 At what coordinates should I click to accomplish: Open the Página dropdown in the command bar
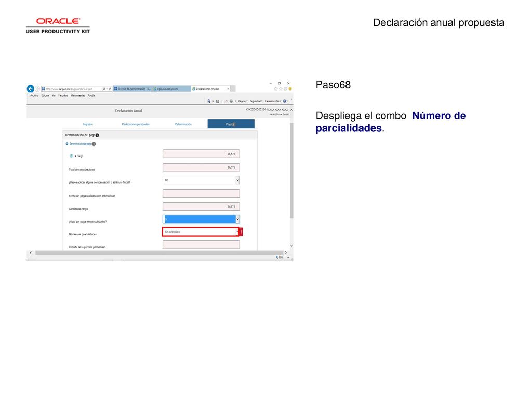(243, 101)
